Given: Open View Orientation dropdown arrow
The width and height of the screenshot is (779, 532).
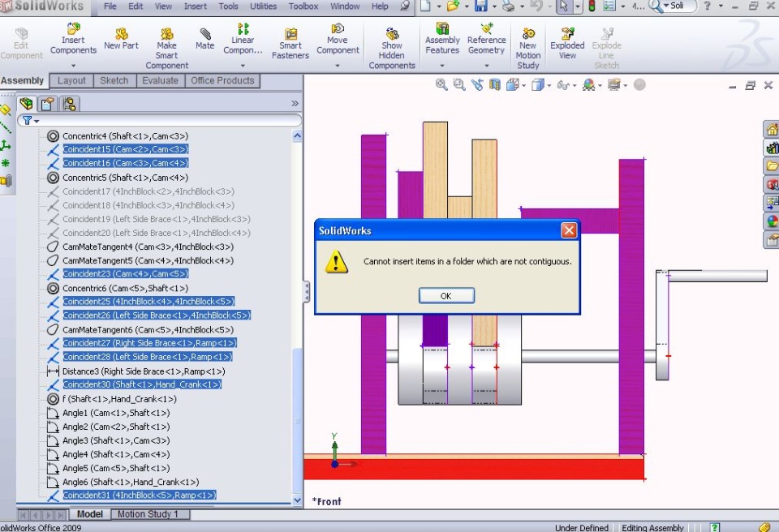Looking at the screenshot, I should coord(523,86).
